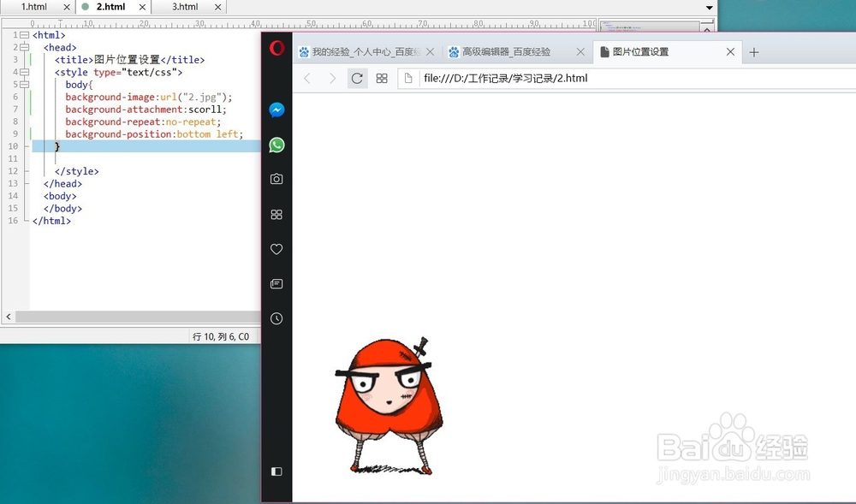Viewport: 856px width, 504px height.
Task: Click the background-position:bottom left line
Action: click(x=154, y=134)
